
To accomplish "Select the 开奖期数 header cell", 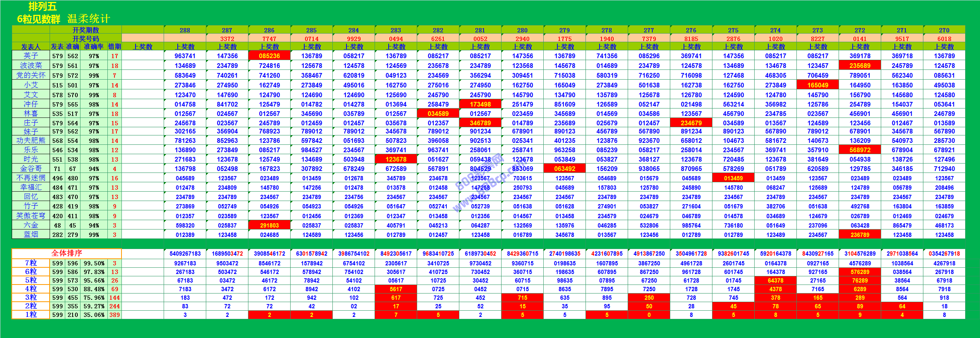I will click(x=86, y=30).
